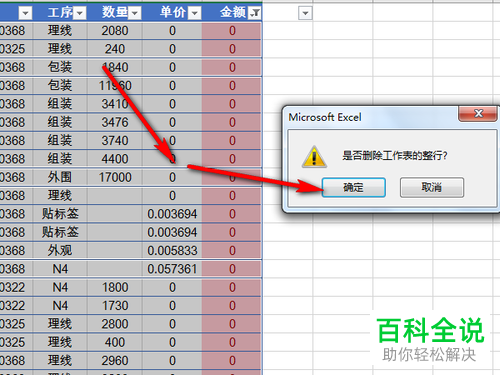
Task: Select the cell with quantity 400
Action: tap(115, 342)
